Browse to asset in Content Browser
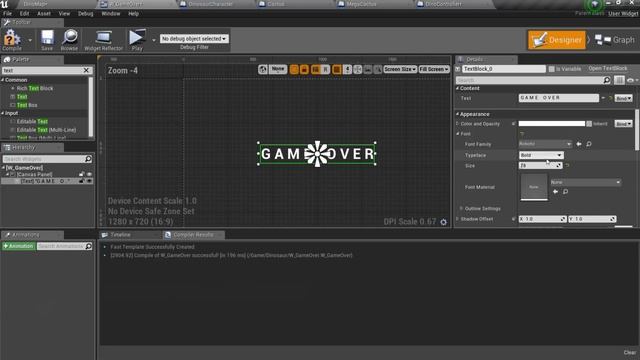640x360 pixels. [69, 40]
